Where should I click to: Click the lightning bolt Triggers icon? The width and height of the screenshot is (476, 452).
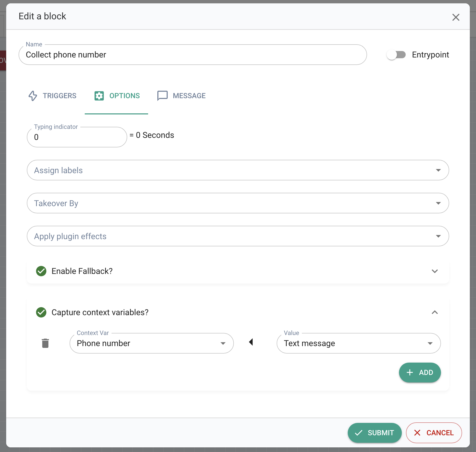(33, 96)
